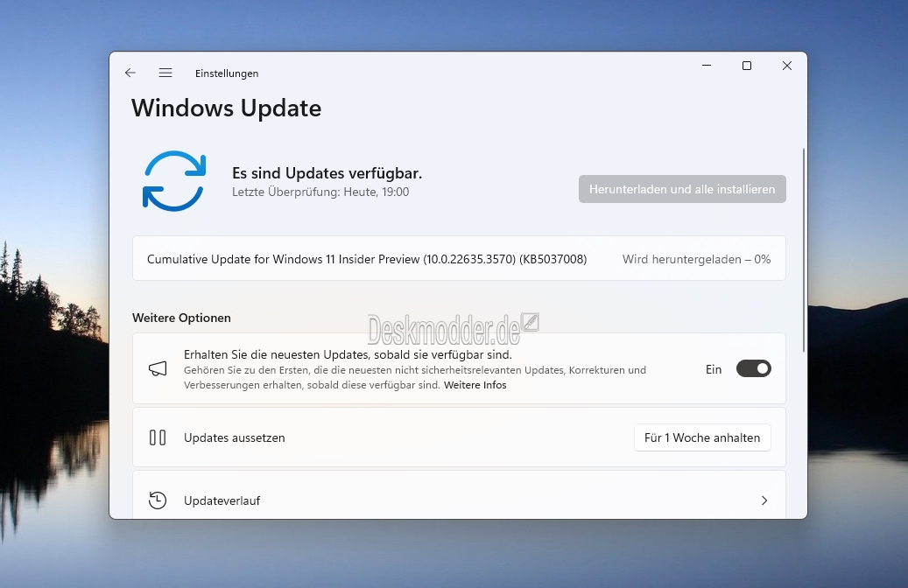Pause updates with Für 1 Woche anhalten
The height and width of the screenshot is (588, 908).
pyautogui.click(x=702, y=437)
